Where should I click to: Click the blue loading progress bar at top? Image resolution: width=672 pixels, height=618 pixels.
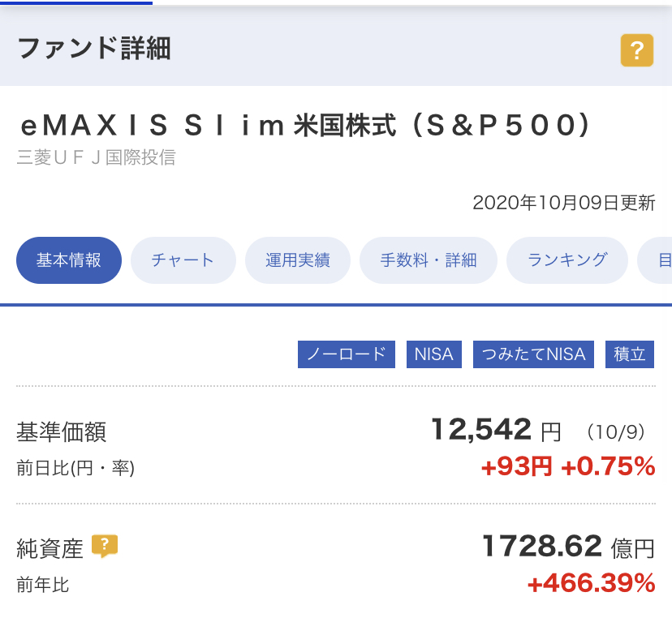(x=76, y=2)
